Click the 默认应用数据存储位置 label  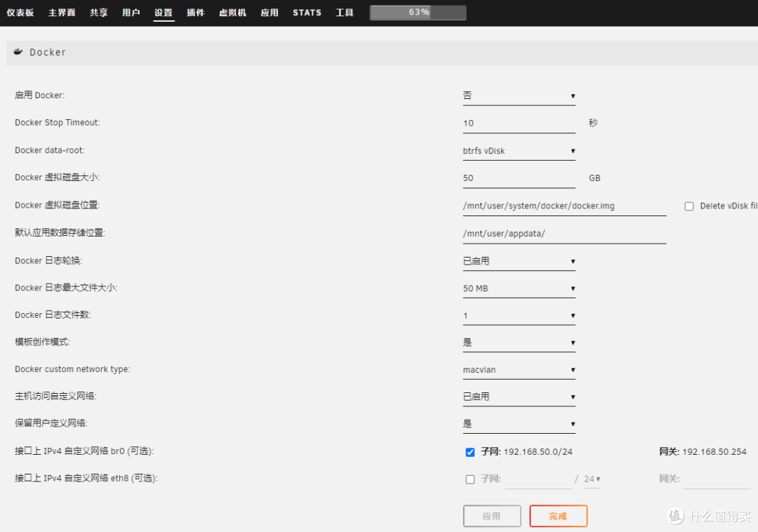pos(60,232)
